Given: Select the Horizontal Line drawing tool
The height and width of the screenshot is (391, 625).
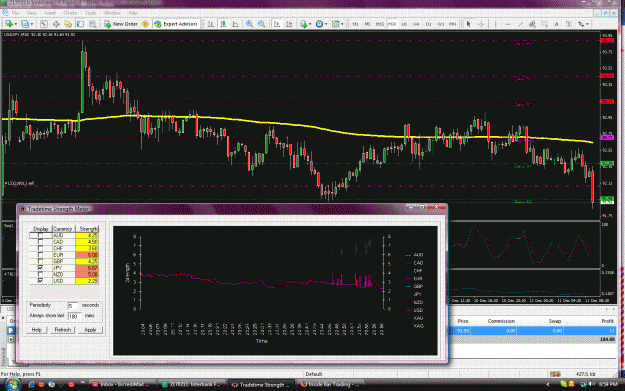Looking at the screenshot, I should [x=508, y=24].
